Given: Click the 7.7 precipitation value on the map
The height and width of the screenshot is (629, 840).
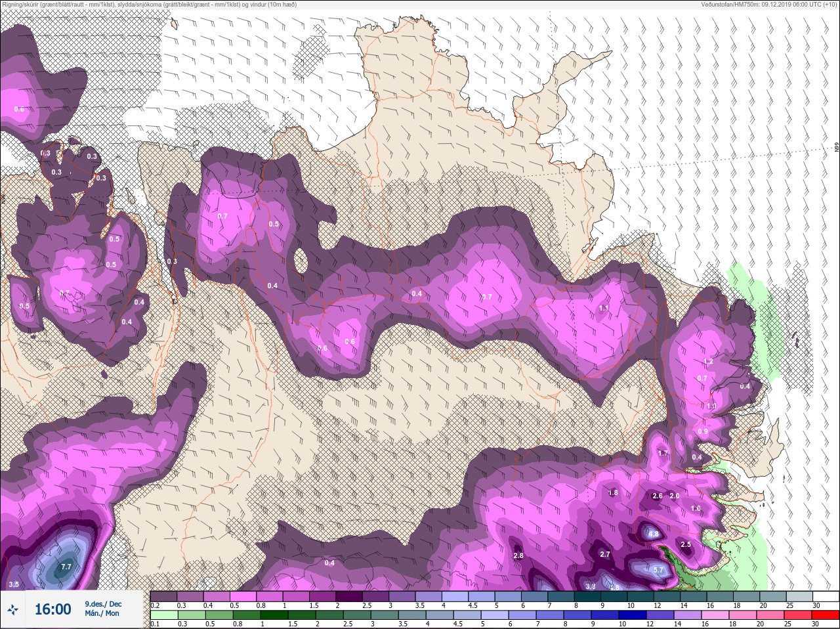Looking at the screenshot, I should point(66,567).
